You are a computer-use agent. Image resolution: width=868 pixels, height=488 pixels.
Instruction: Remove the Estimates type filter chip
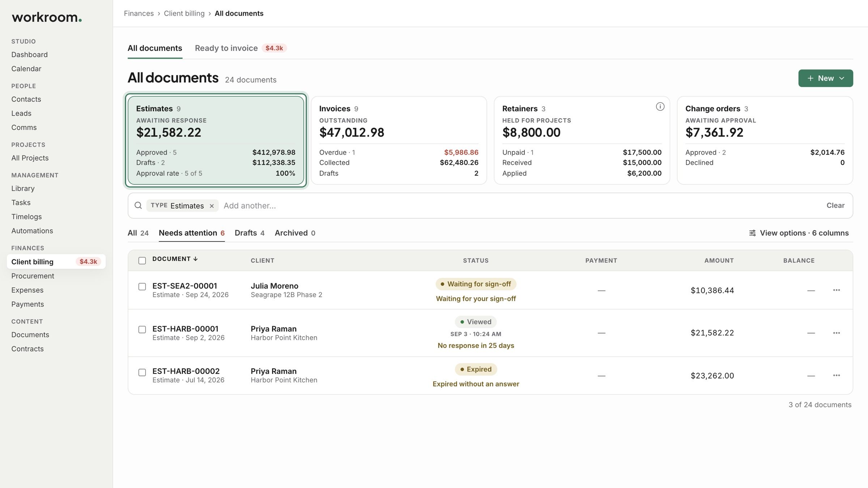pos(212,206)
